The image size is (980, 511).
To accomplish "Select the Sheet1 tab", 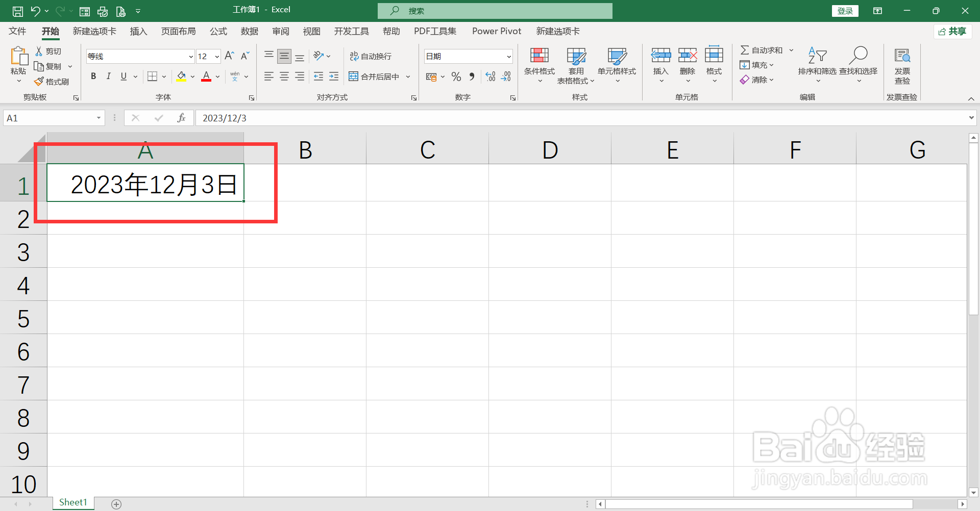I will [x=73, y=503].
